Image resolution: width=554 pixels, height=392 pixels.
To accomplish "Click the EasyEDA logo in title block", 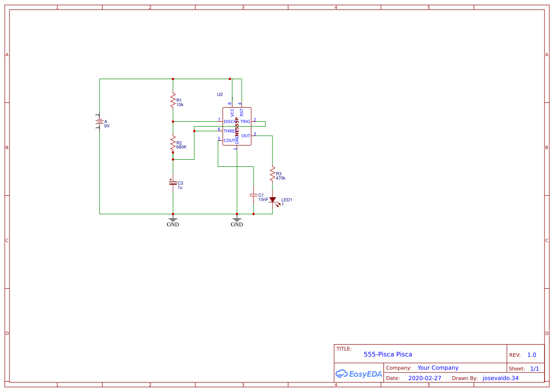I will click(359, 374).
